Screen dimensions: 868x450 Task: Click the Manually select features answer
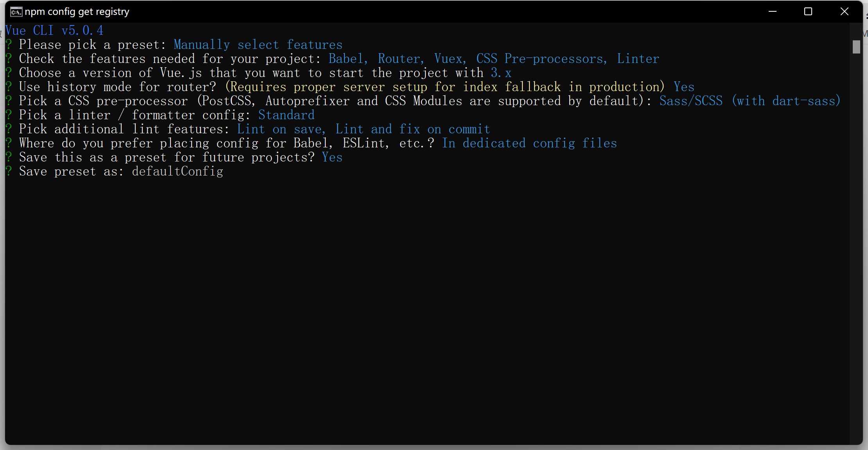(258, 44)
